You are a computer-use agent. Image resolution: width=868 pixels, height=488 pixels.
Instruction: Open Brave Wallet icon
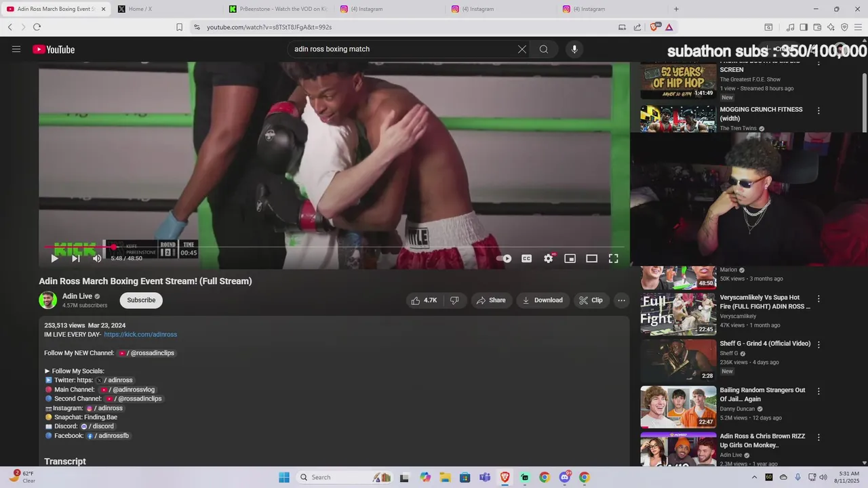817,27
